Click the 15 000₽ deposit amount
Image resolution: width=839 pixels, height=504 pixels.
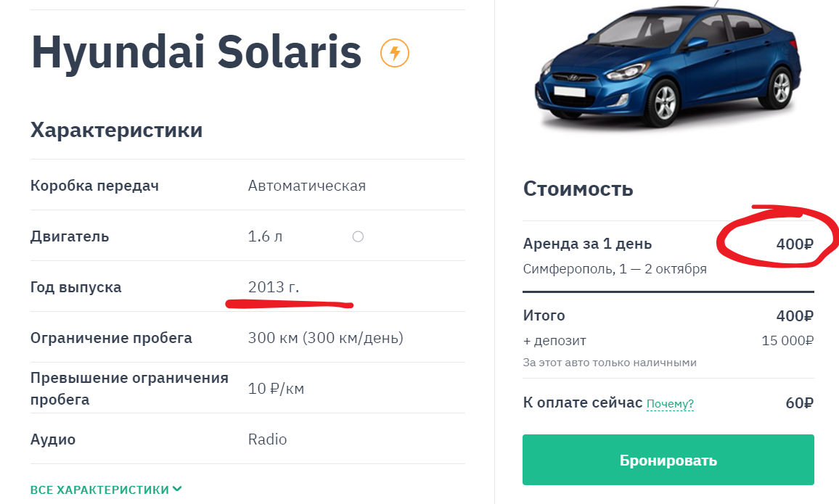click(787, 340)
